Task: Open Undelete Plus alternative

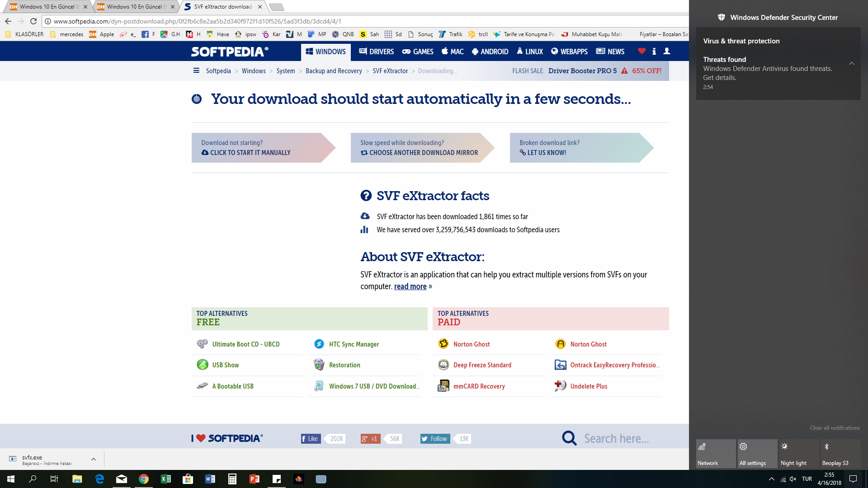Action: tap(589, 386)
